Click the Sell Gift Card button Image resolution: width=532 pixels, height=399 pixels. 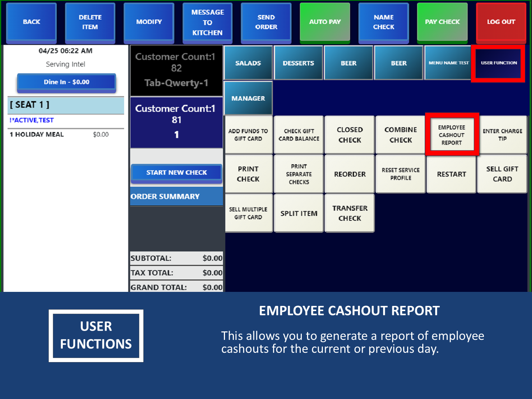pyautogui.click(x=502, y=174)
